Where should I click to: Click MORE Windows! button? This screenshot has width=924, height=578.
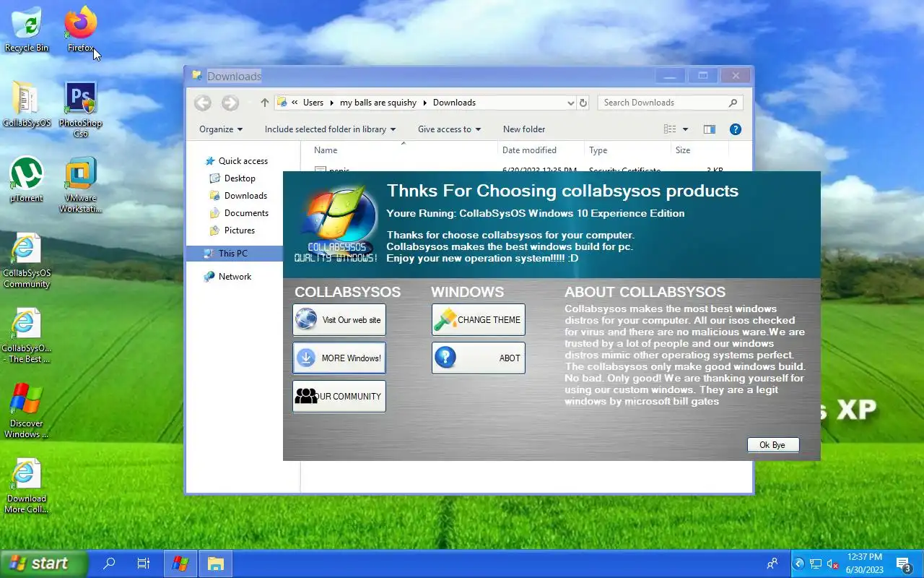(339, 358)
